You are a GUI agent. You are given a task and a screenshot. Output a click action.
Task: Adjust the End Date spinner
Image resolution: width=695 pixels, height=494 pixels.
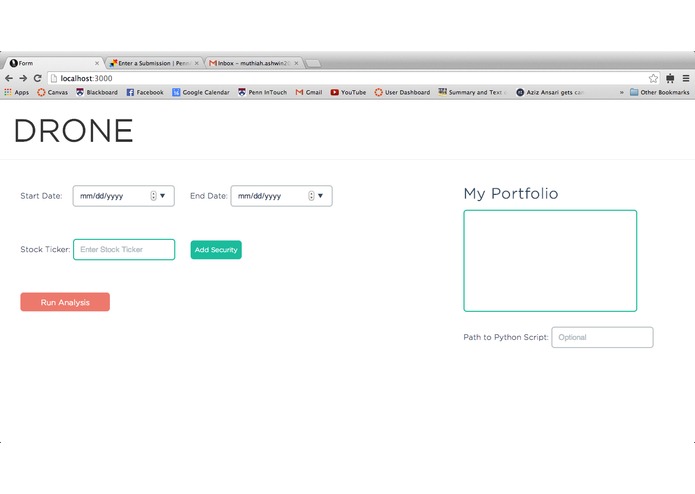point(311,196)
